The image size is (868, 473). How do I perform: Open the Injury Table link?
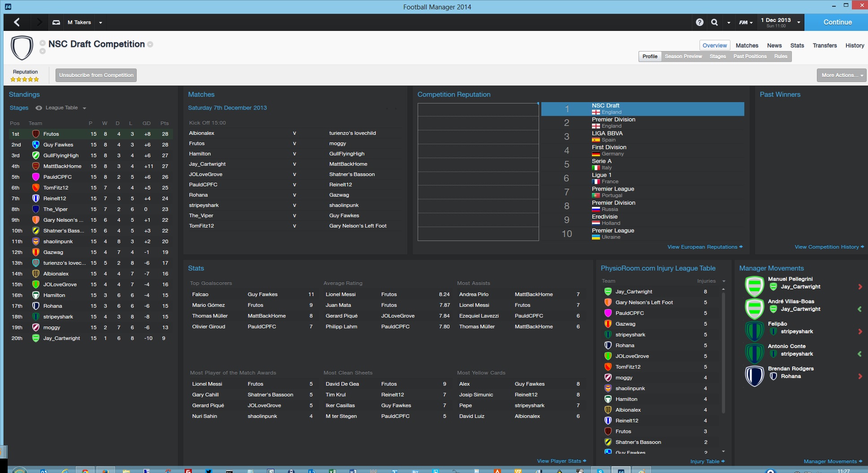pyautogui.click(x=707, y=462)
